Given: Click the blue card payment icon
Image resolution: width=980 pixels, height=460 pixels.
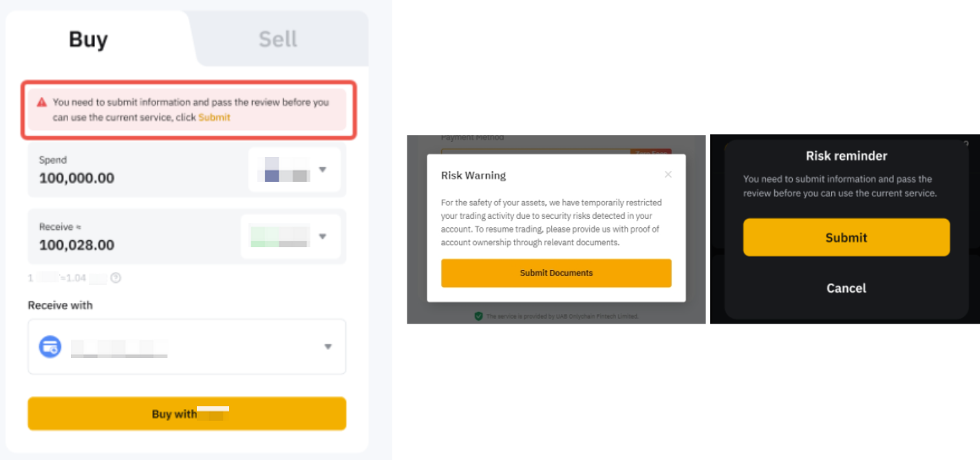Looking at the screenshot, I should pyautogui.click(x=50, y=347).
